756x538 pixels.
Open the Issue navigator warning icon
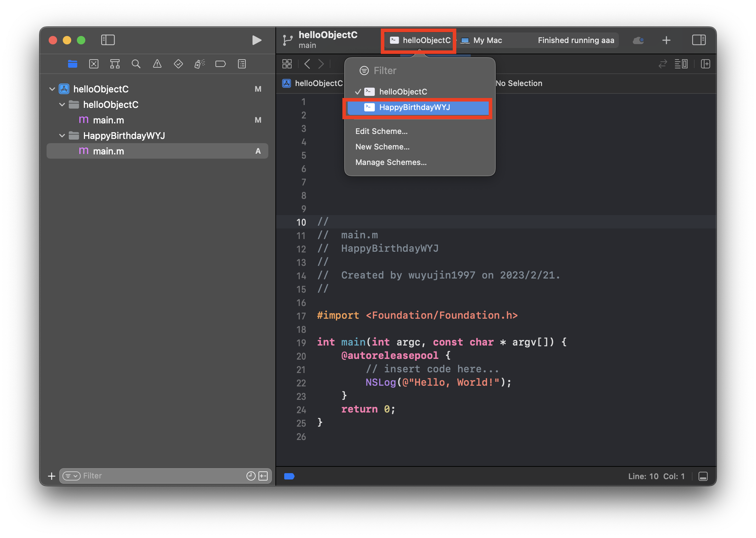pos(157,64)
